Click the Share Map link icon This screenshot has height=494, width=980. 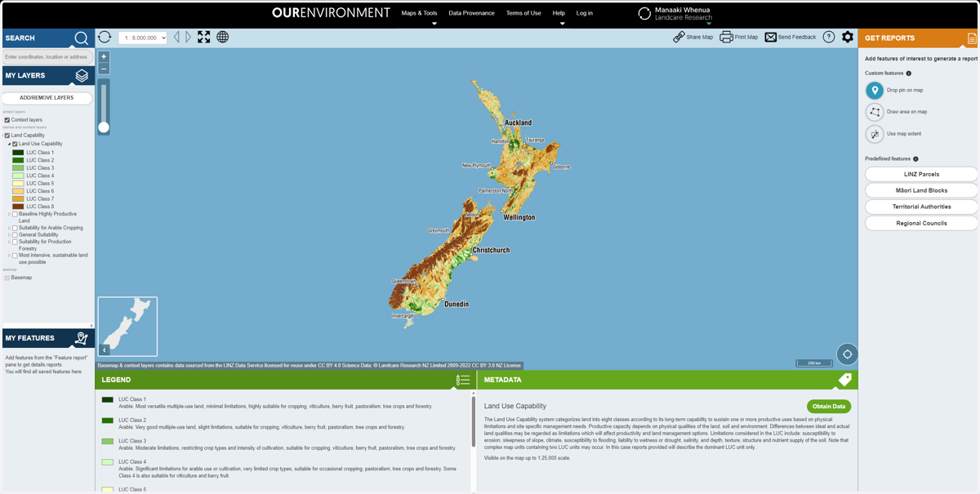click(679, 37)
